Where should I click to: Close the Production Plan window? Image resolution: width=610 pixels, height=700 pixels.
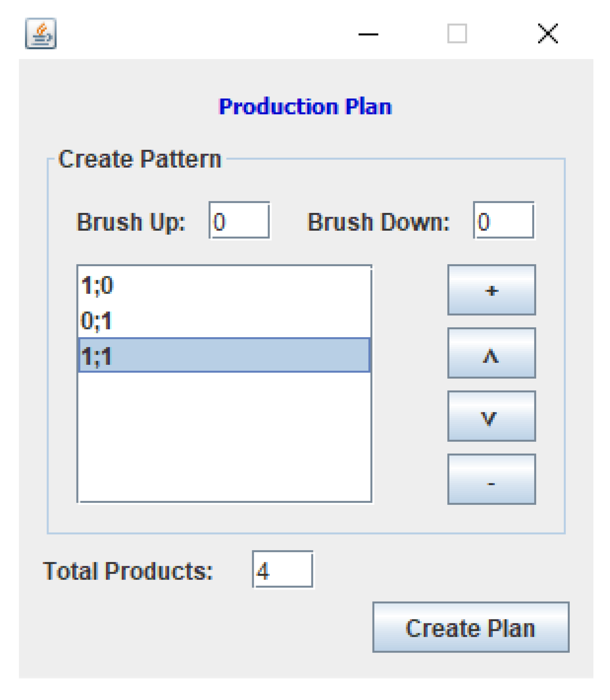[x=548, y=34]
